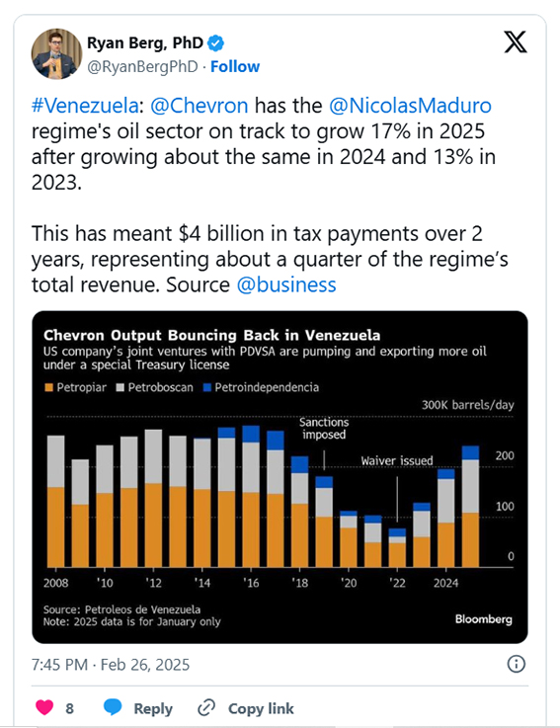Click the Ryan Berg, PhD display name
The image size is (560, 728).
[x=145, y=43]
